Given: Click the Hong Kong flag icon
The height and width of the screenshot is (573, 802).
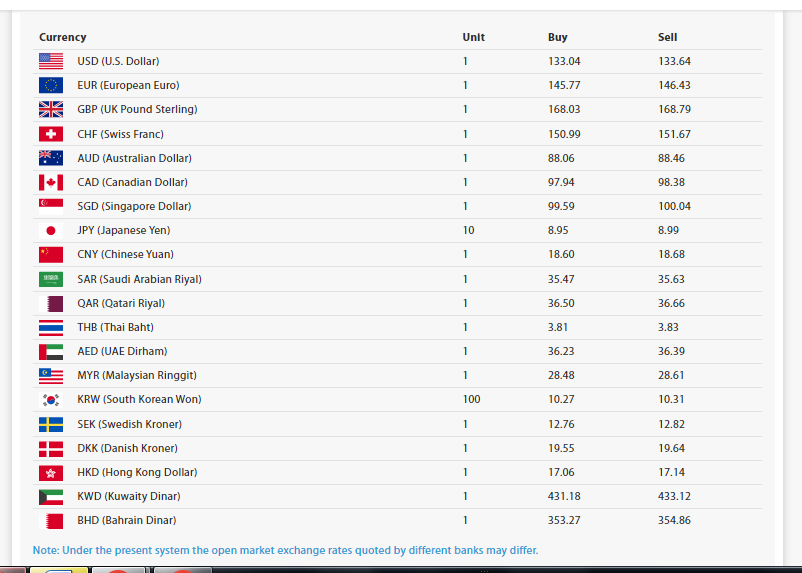Looking at the screenshot, I should (x=51, y=472).
